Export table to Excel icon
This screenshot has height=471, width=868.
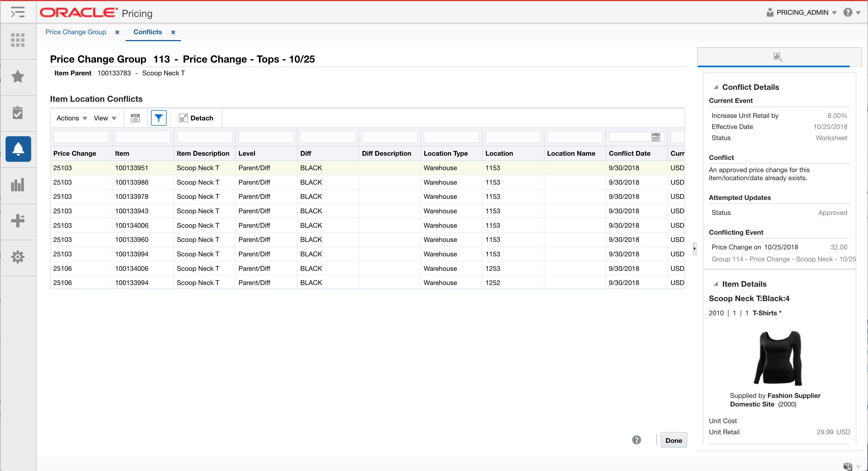[135, 118]
